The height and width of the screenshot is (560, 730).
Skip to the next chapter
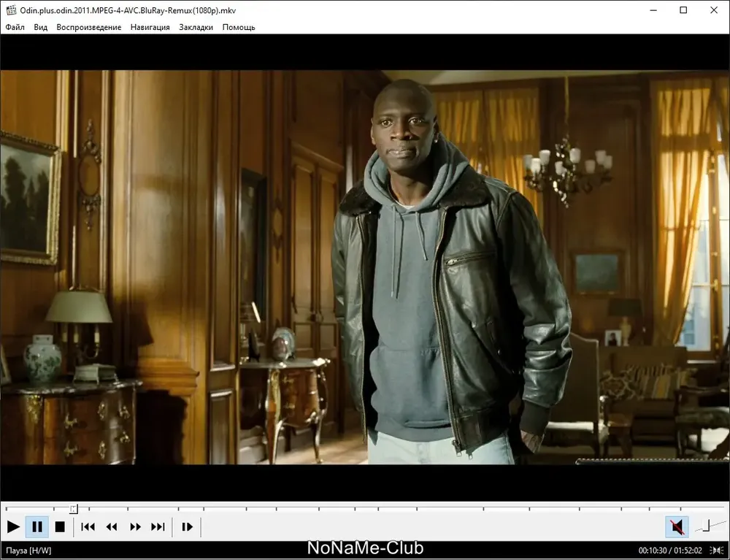click(x=158, y=527)
